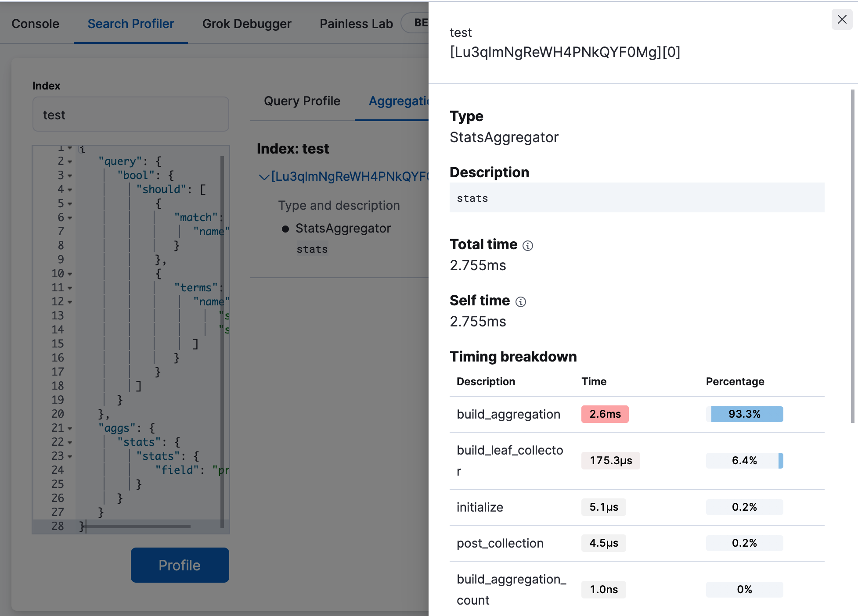This screenshot has height=616, width=858.
Task: Click the Self time info icon
Action: click(x=521, y=301)
